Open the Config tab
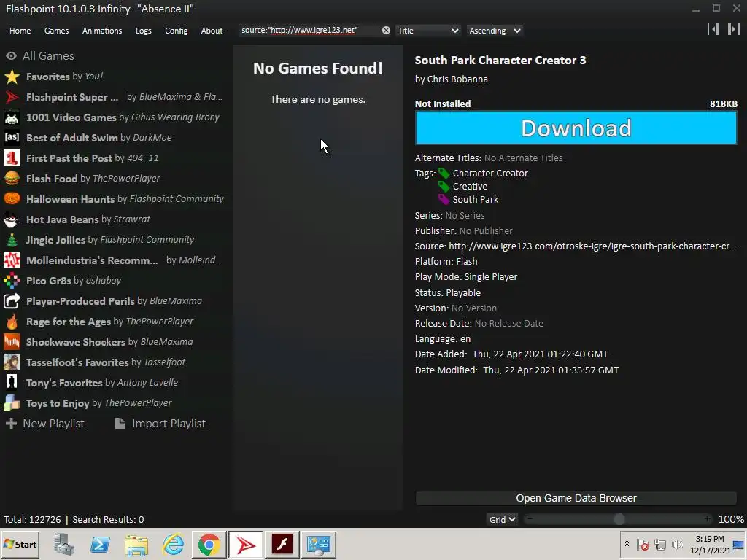Screen dimensions: 747x560 (177, 31)
